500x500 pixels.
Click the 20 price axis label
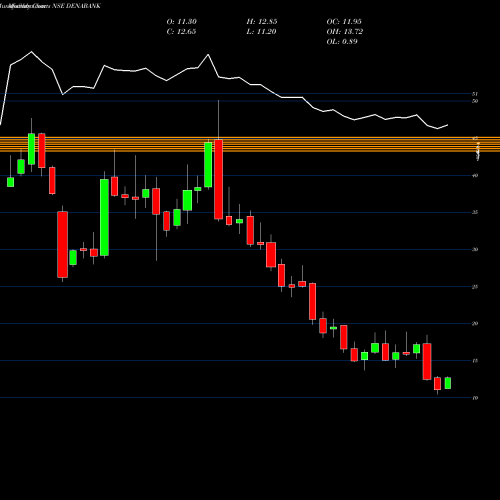click(x=475, y=323)
